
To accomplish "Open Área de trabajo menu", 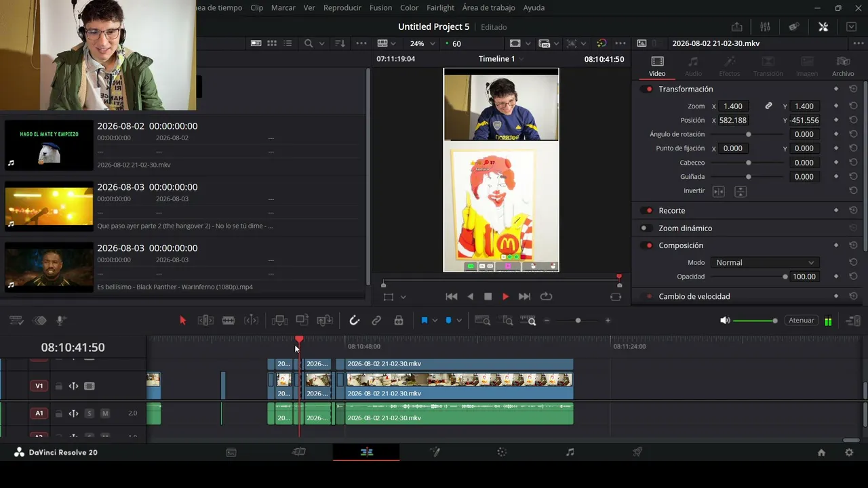I will [488, 7].
